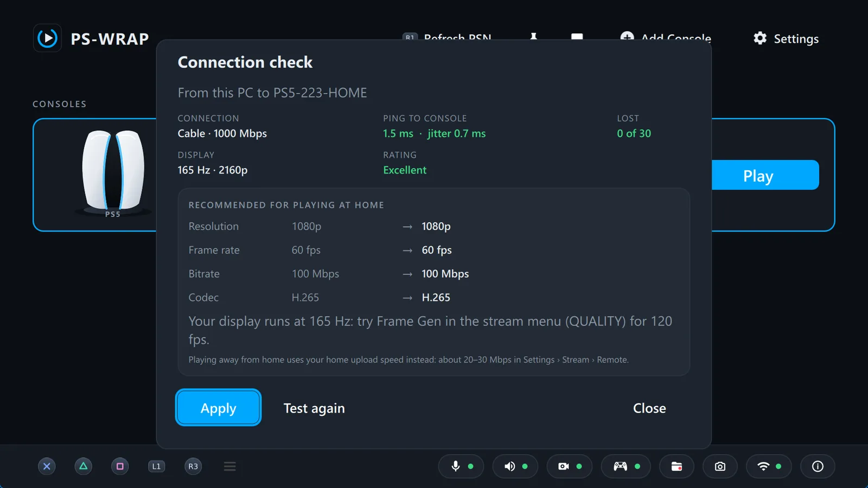Click Test again to rerun check

(314, 408)
